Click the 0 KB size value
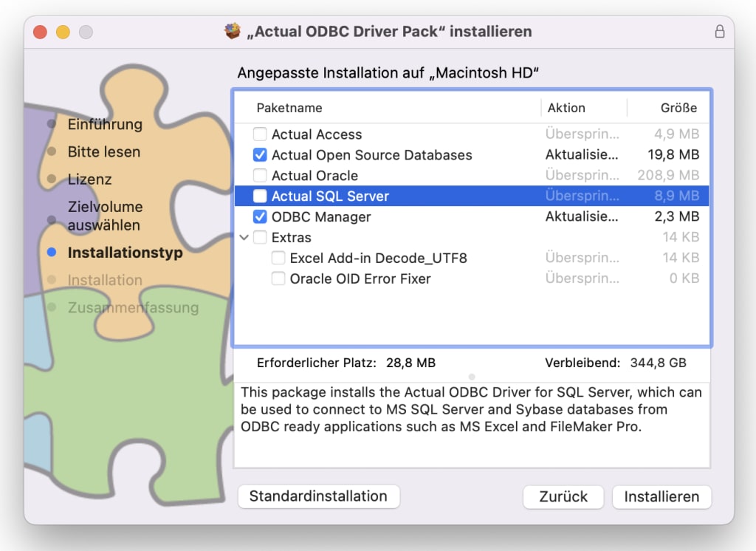This screenshot has height=551, width=756. pos(684,278)
